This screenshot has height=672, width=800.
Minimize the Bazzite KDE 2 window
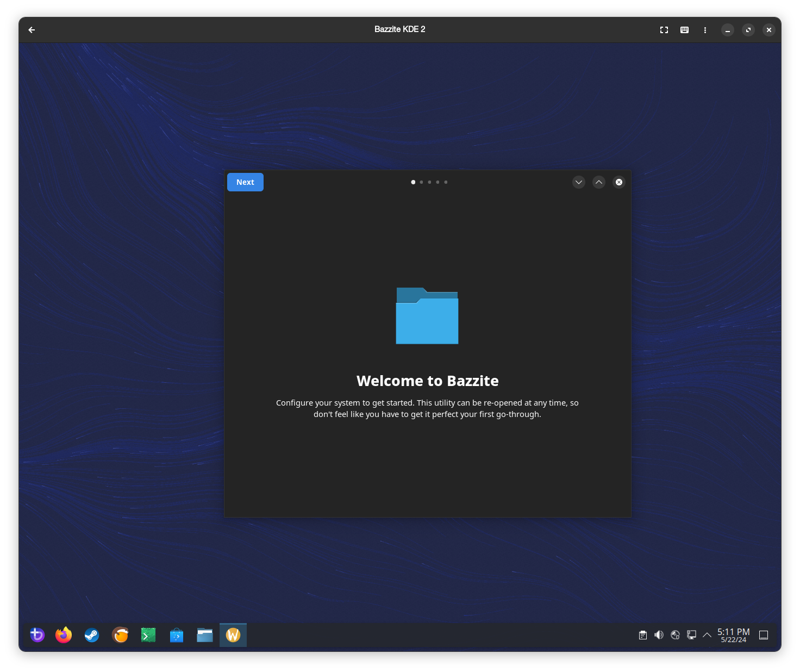[x=728, y=30]
